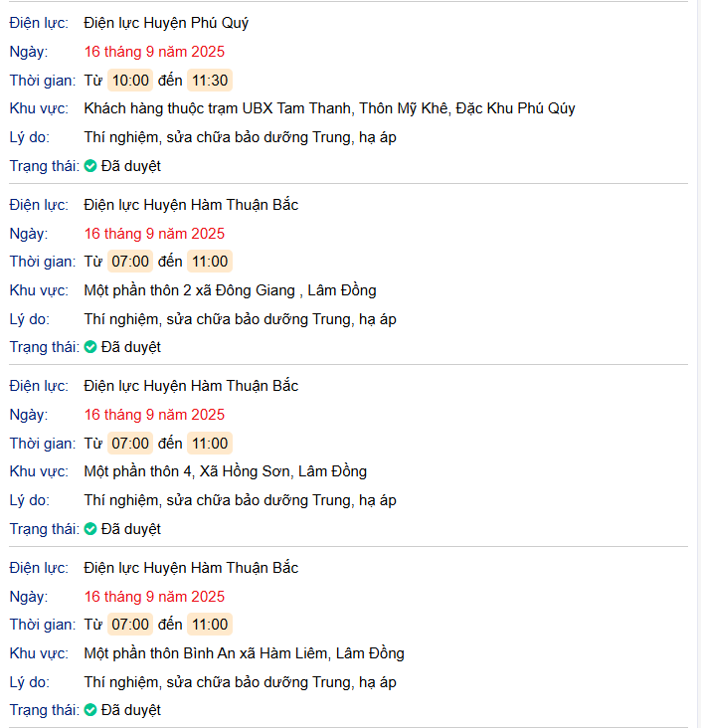
Task: Click the 11:30 end time badge
Action: 210,81
